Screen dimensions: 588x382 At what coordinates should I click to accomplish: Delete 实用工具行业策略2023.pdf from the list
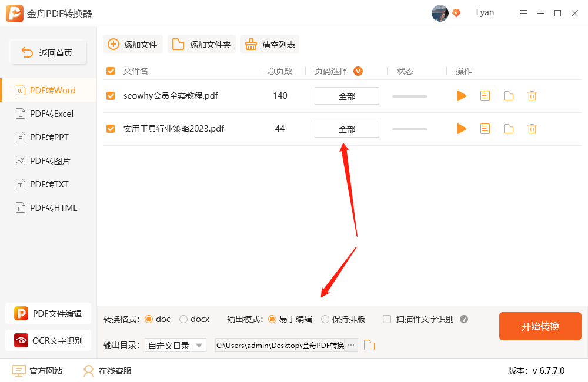(x=532, y=129)
